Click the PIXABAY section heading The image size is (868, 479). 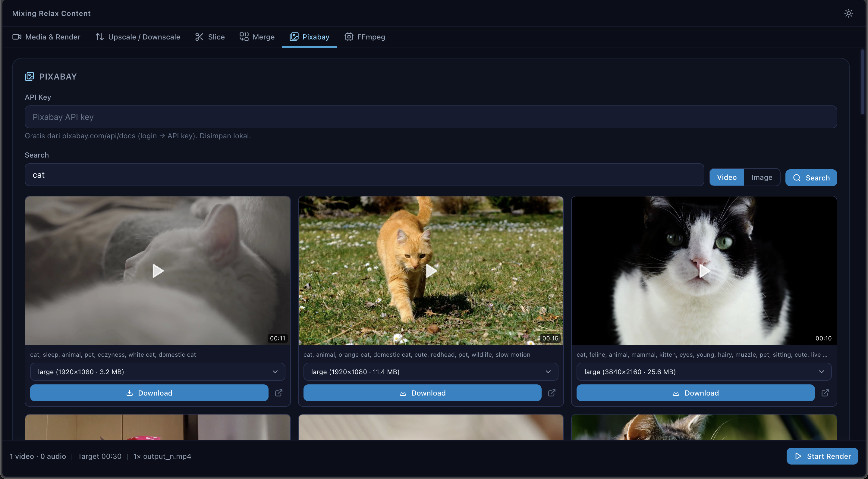point(58,77)
